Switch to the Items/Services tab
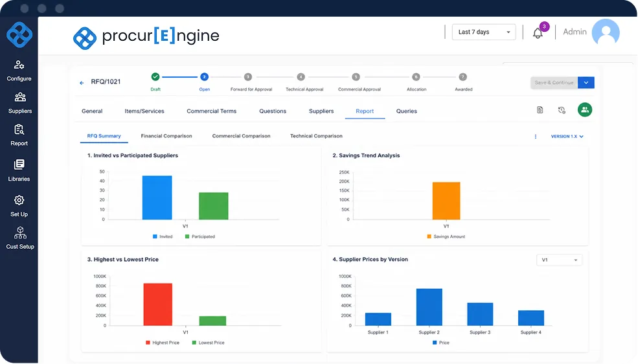The width and height of the screenshot is (638, 364). [x=144, y=111]
